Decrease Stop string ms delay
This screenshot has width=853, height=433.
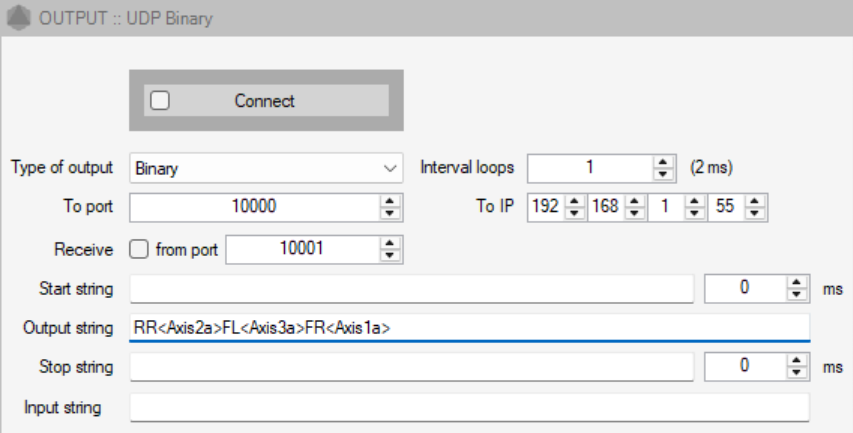pos(797,372)
